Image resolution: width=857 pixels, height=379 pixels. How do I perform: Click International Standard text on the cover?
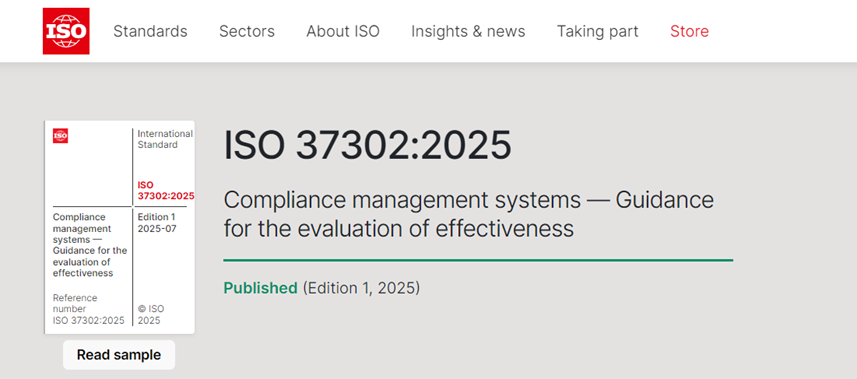165,139
